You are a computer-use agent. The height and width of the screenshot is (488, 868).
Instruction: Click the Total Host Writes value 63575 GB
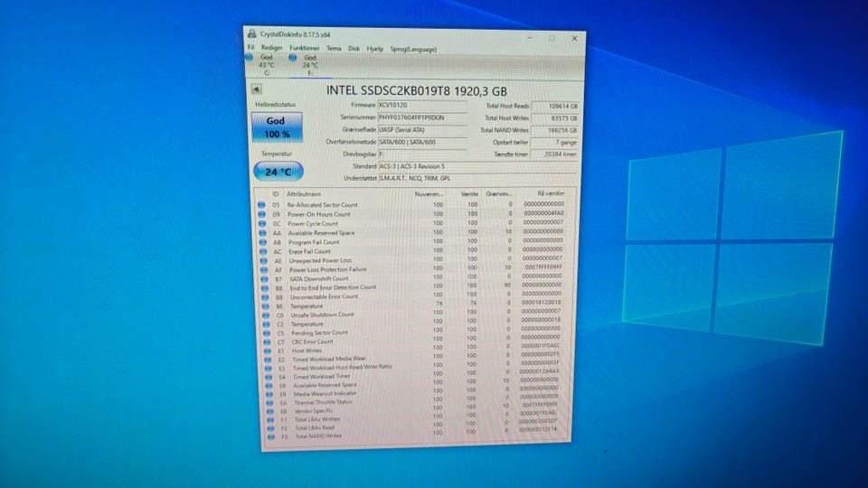coord(554,117)
